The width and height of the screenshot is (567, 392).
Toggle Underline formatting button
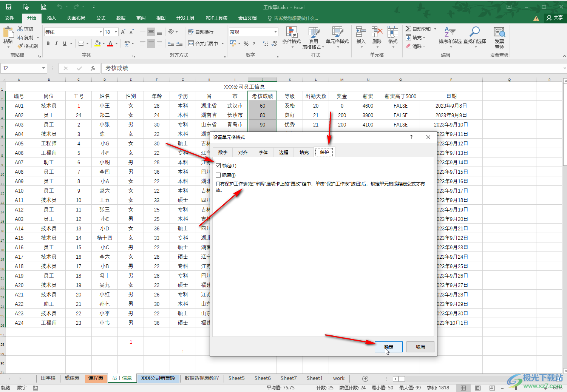pyautogui.click(x=65, y=43)
